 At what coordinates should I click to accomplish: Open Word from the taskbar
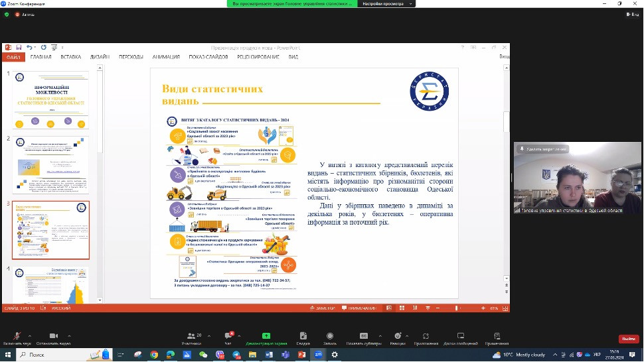tap(269, 355)
